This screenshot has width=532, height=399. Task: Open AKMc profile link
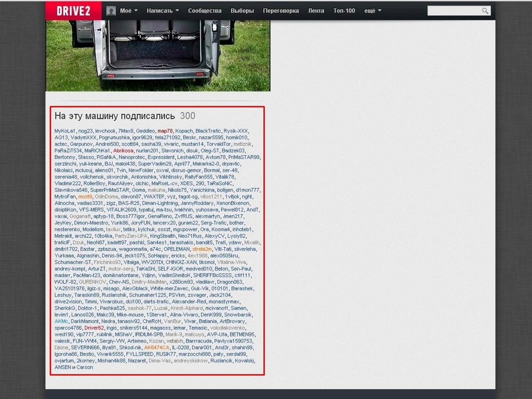[x=62, y=321]
